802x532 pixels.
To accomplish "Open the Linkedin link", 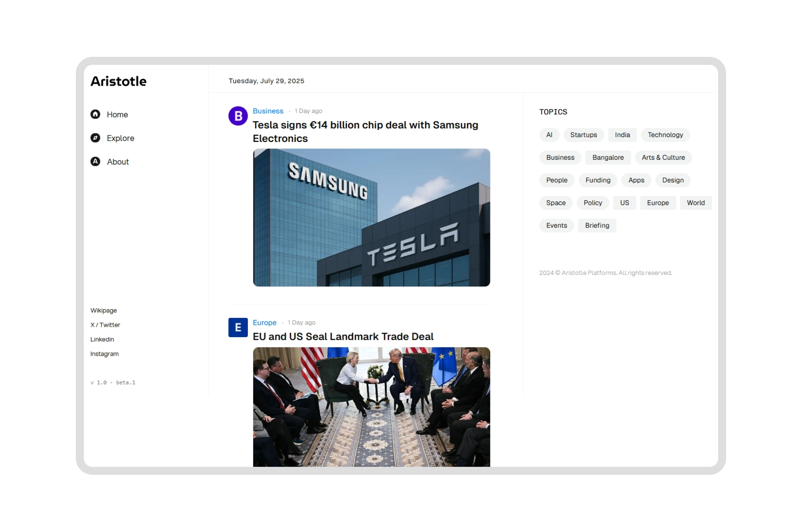I will (x=102, y=339).
